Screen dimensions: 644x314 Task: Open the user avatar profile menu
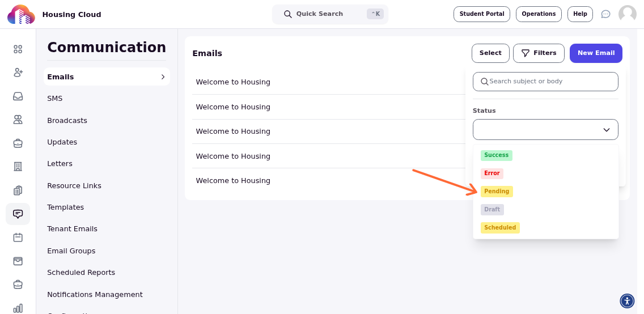(x=627, y=14)
